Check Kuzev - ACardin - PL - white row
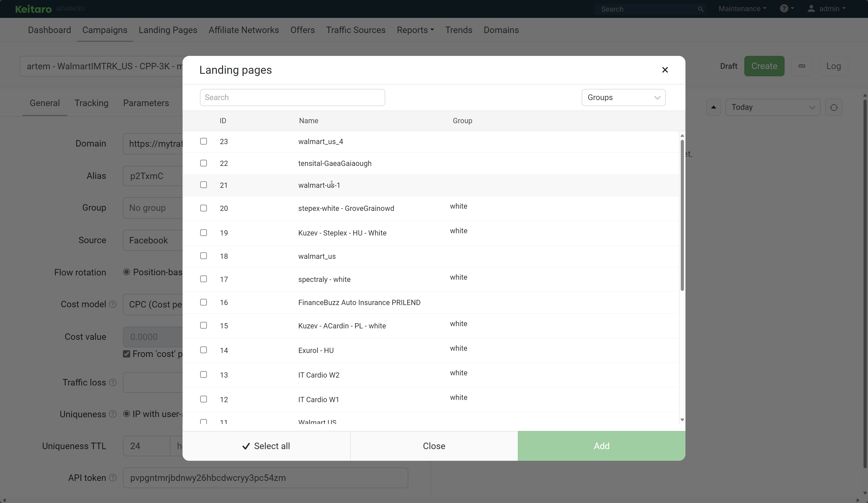Image resolution: width=868 pixels, height=503 pixels. click(204, 325)
